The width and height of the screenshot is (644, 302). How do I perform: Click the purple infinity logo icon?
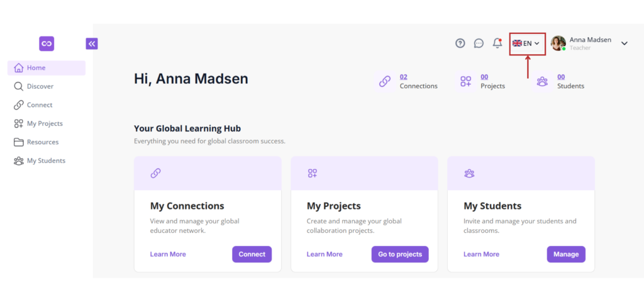click(47, 43)
